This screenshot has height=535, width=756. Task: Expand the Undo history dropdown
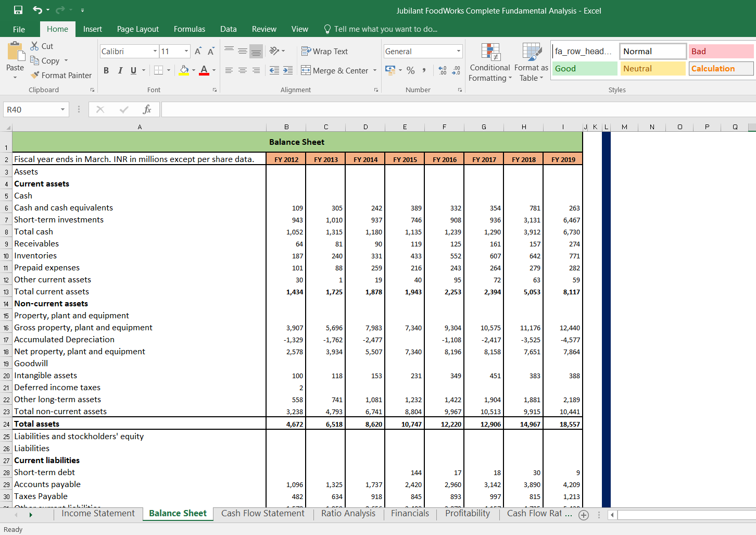48,10
